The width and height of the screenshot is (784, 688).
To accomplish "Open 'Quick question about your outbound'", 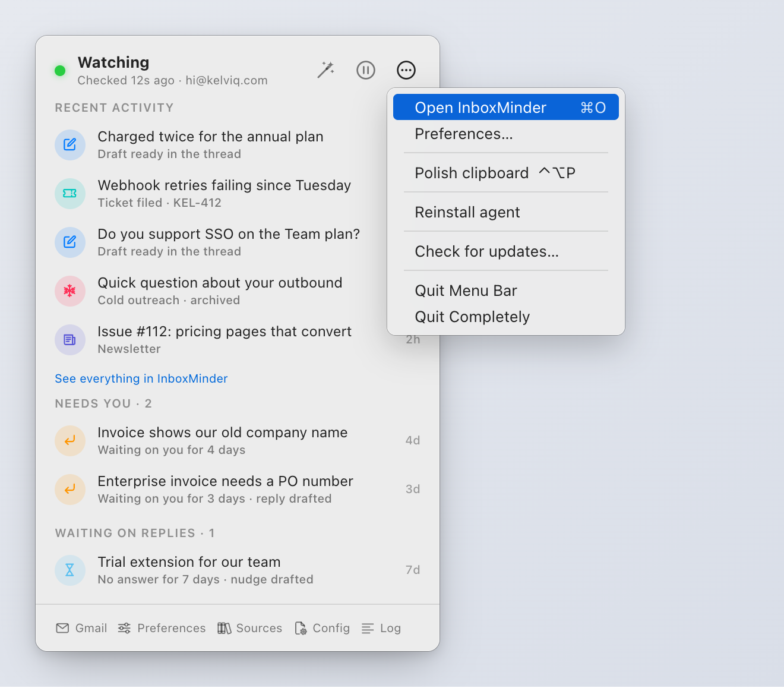I will (220, 283).
